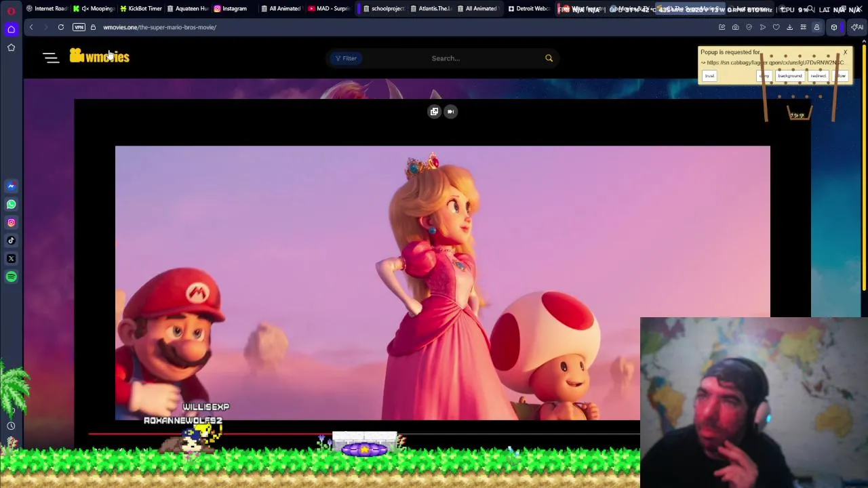
Task: Open the player send arrow icon
Action: pyautogui.click(x=762, y=27)
